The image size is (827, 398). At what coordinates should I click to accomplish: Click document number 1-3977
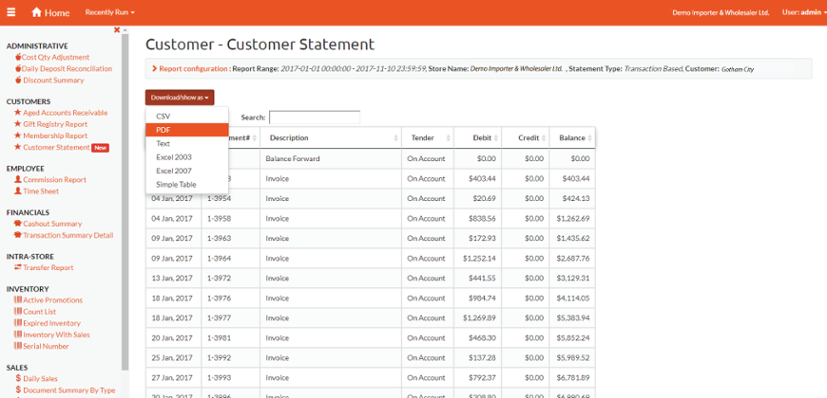pos(219,318)
